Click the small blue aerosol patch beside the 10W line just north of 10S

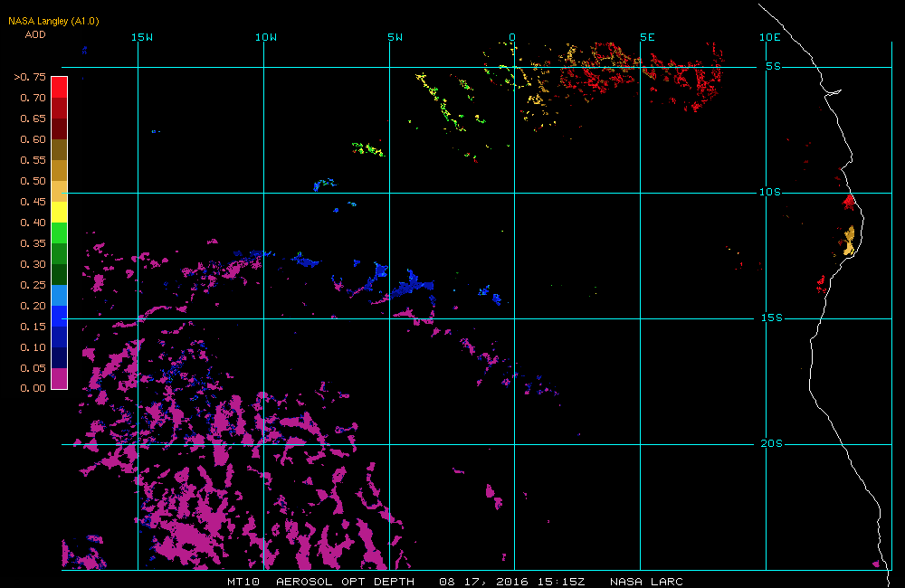coord(324,184)
